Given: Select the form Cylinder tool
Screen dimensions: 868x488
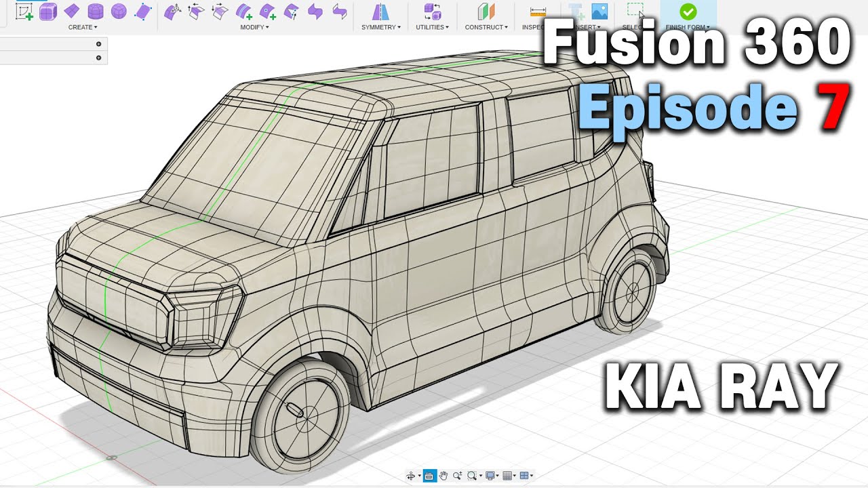Looking at the screenshot, I should (x=95, y=11).
